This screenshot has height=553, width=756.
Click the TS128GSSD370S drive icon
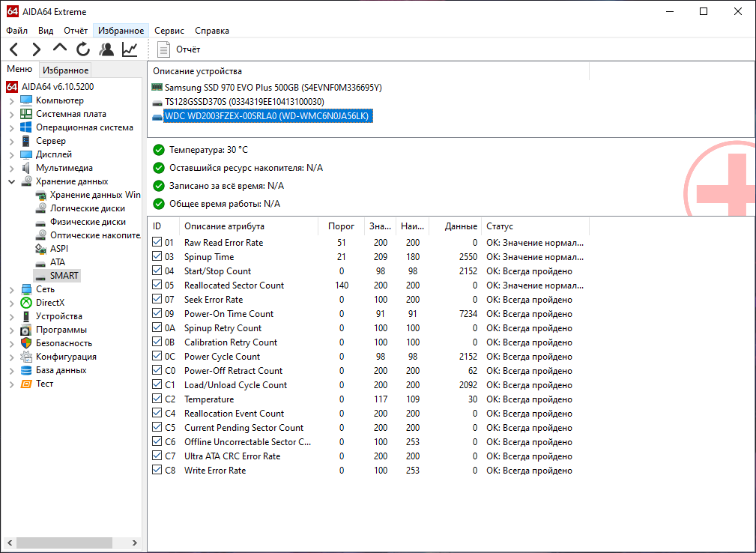[x=157, y=103]
